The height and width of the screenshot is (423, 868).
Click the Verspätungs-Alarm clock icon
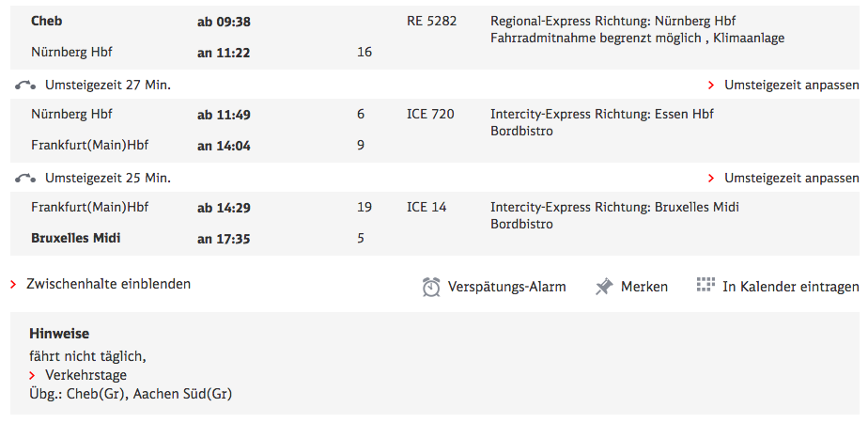click(x=431, y=287)
